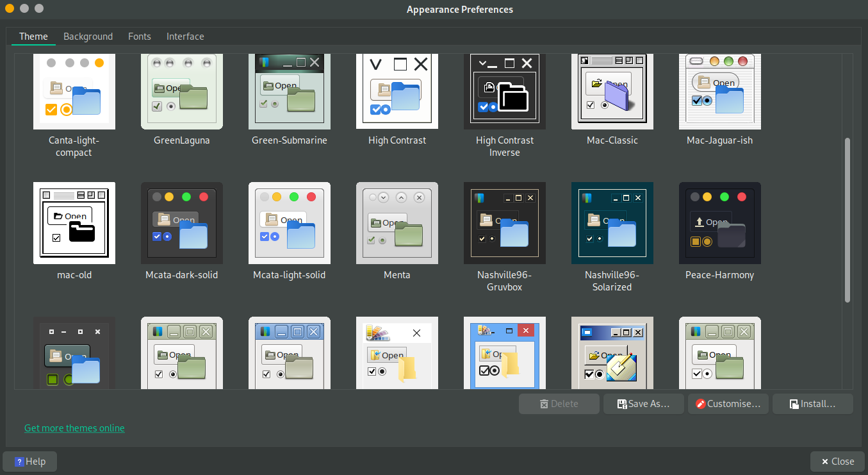Click the 'Menta' theme name

pyautogui.click(x=397, y=275)
